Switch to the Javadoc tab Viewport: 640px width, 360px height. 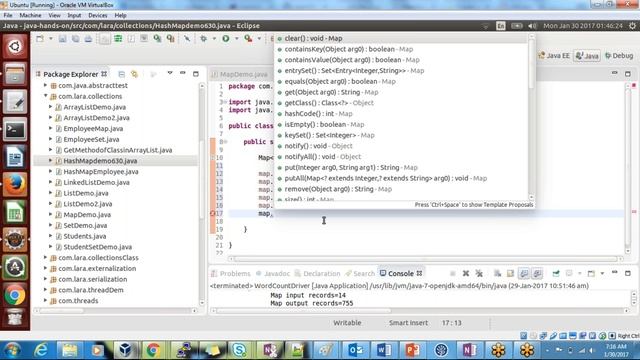coord(273,273)
